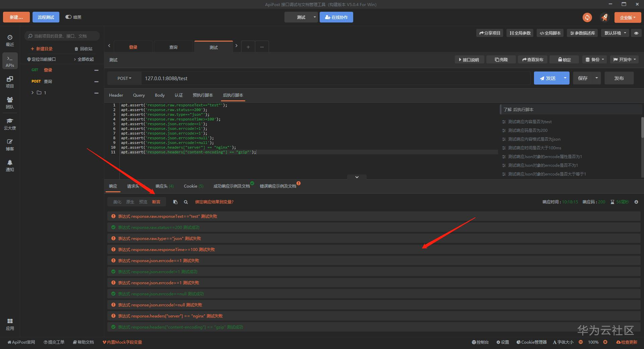Switch to the 登录 request tab
Viewport: 644px width, 349px height.
[x=133, y=47]
